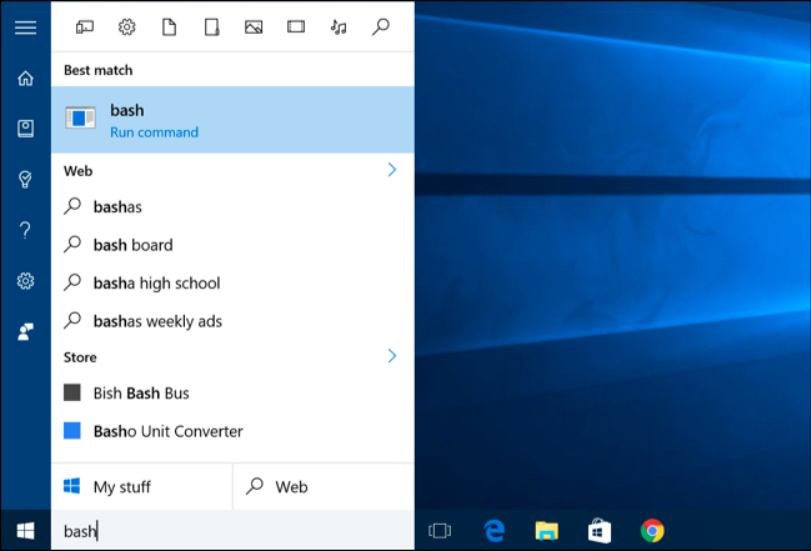
Task: Click the My stuff button
Action: pyautogui.click(x=142, y=487)
